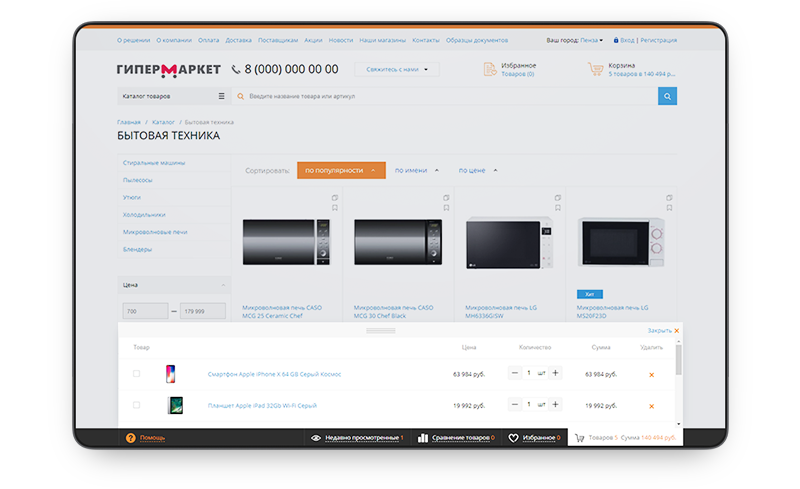Click the blue search magnifier button
The width and height of the screenshot is (800, 489).
tap(667, 96)
